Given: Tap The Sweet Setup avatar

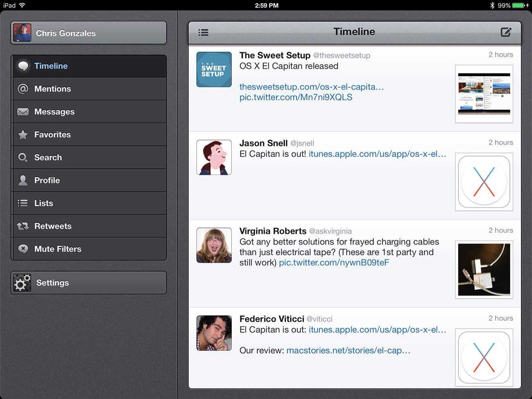Looking at the screenshot, I should tap(214, 69).
